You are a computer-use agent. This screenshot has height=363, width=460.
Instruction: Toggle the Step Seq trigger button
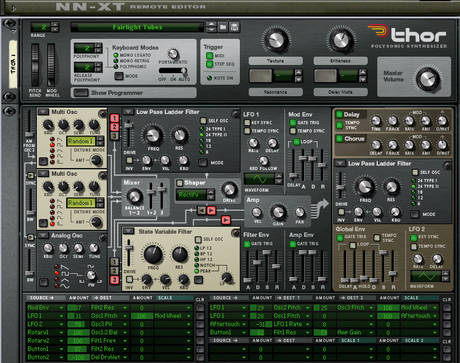tap(209, 64)
